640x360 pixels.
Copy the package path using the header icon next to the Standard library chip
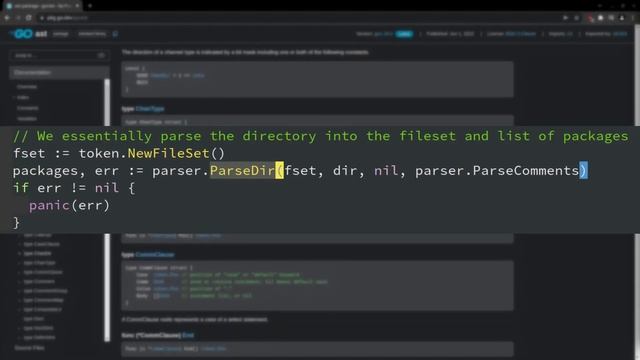click(115, 34)
